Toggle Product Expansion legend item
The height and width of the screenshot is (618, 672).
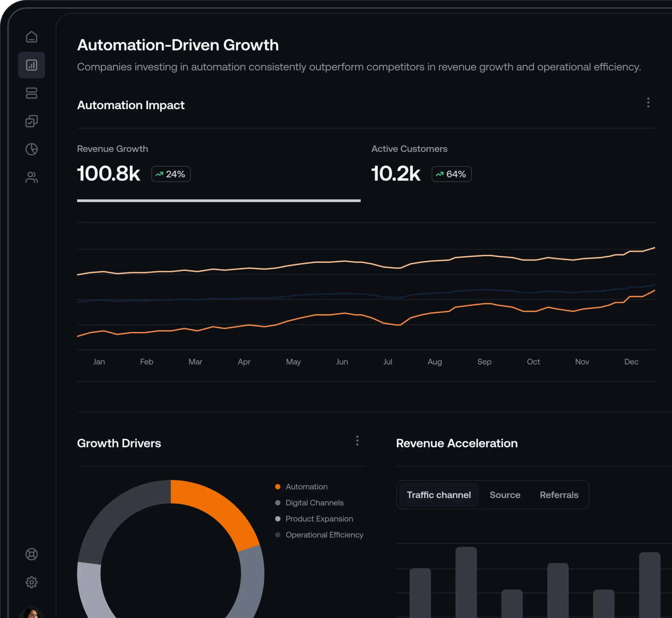319,519
